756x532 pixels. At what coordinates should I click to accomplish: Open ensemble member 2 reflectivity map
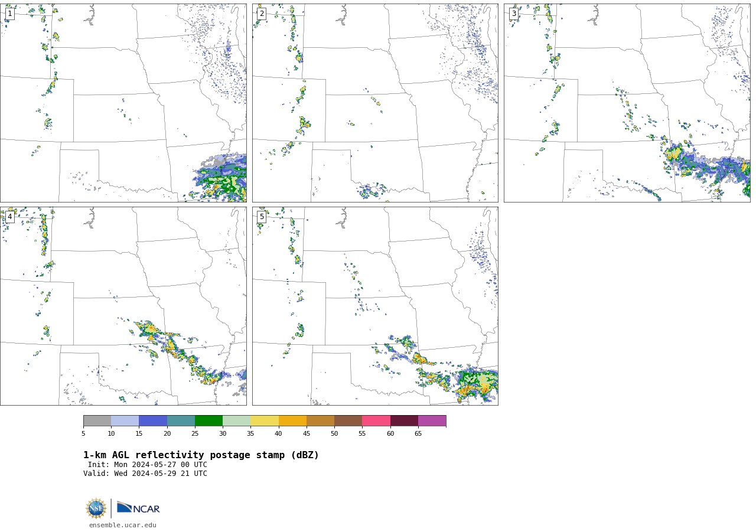tap(375, 103)
